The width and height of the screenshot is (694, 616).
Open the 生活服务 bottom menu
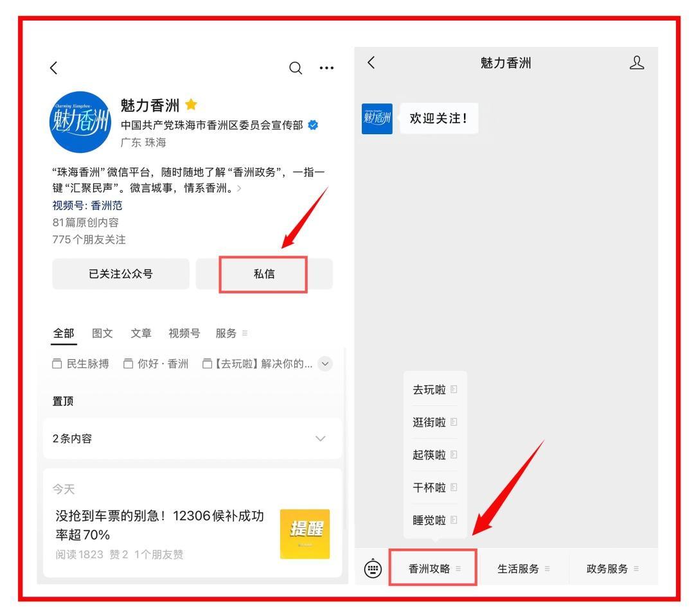click(x=523, y=568)
